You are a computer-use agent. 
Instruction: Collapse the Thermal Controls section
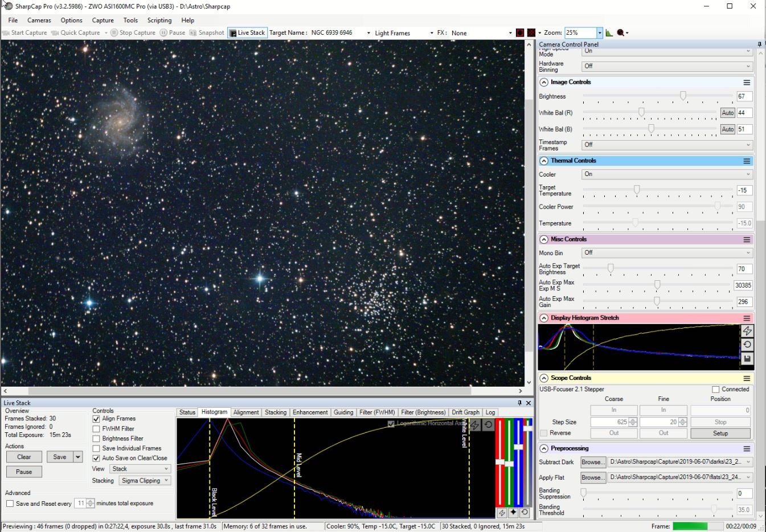pyautogui.click(x=544, y=161)
